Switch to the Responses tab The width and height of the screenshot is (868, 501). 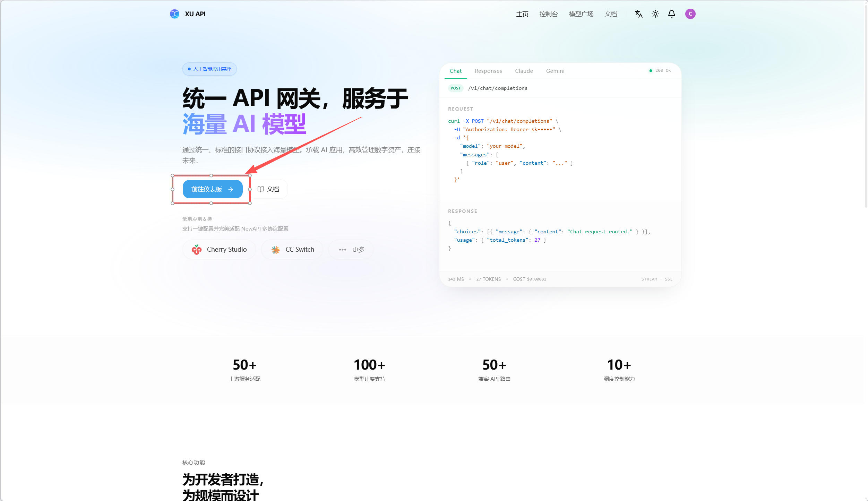[x=488, y=71]
